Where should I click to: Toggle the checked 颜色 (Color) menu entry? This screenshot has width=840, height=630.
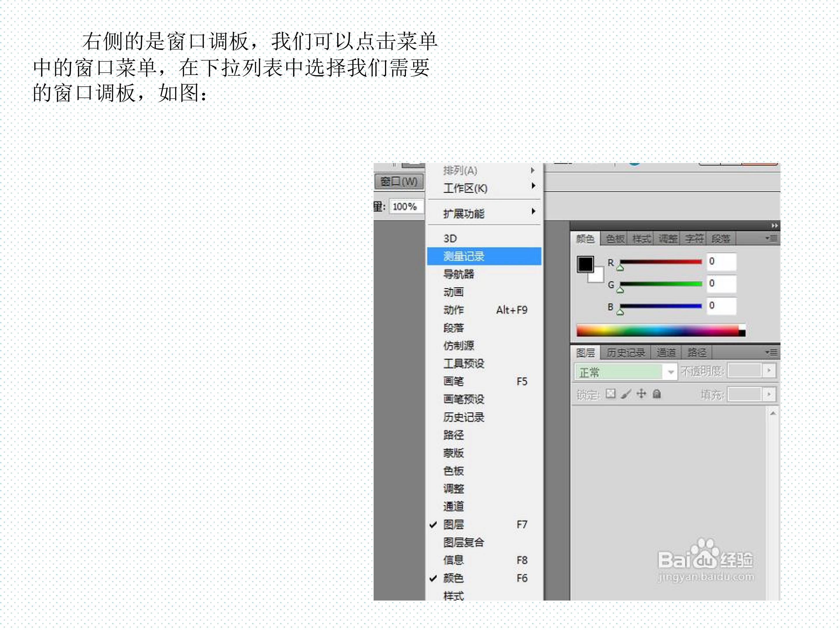454,578
